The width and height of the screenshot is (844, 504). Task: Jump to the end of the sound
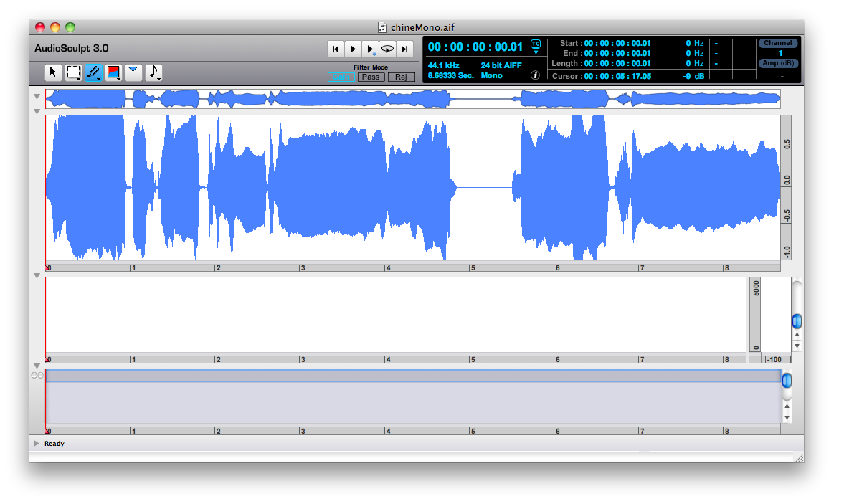[404, 49]
